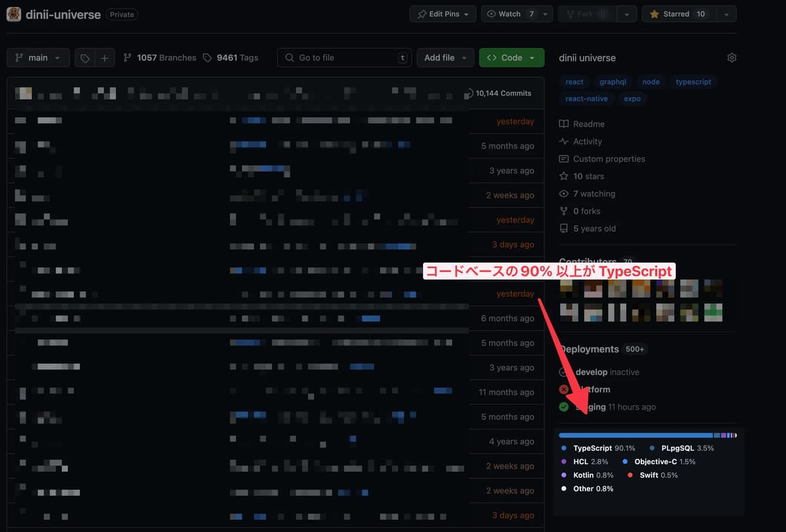Click the Private repository badge

point(121,14)
